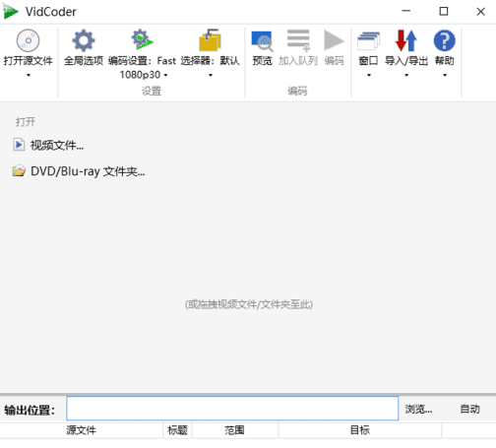The height and width of the screenshot is (448, 496).
Task: Open the blue help question icon
Action: 445,40
